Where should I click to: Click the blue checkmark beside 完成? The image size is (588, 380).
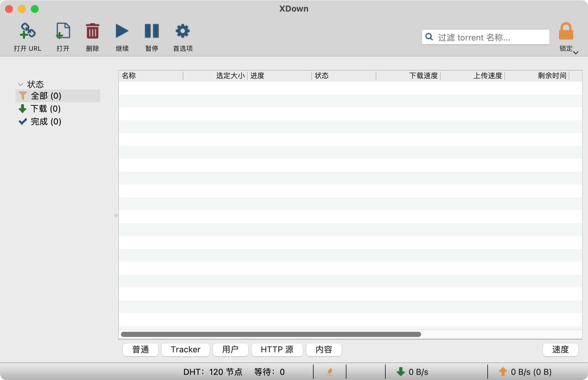[23, 122]
